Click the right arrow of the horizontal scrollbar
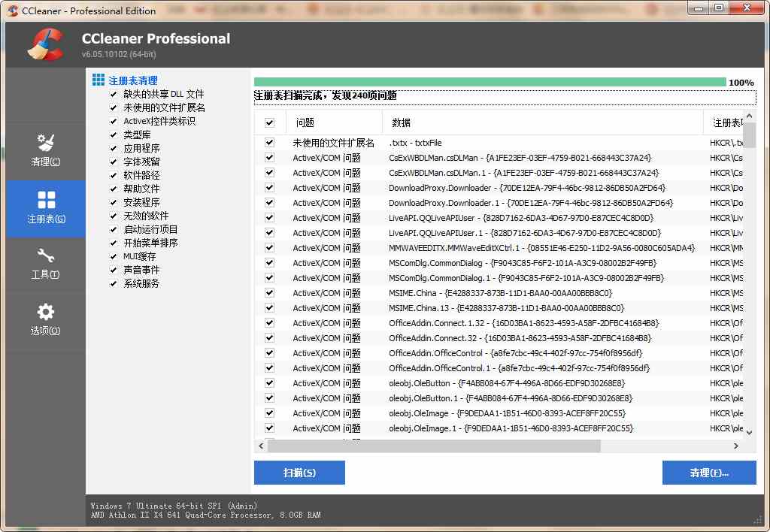The image size is (770, 532). (x=738, y=446)
